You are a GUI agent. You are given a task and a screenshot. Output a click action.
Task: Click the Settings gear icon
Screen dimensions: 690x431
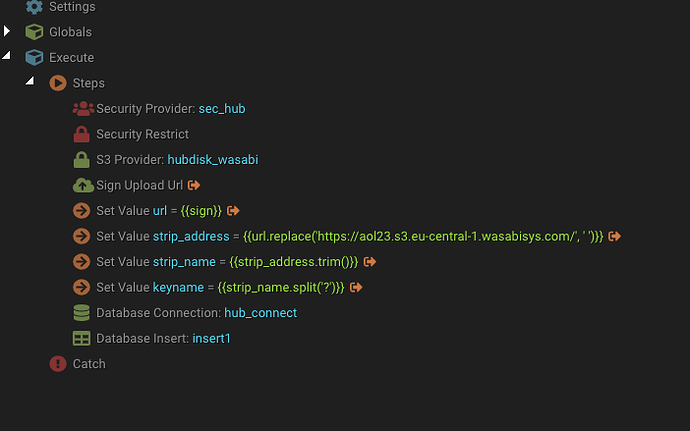[x=34, y=7]
